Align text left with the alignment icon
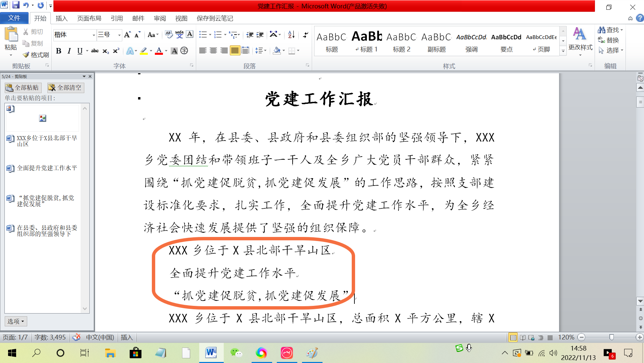This screenshot has width=644, height=363. pyautogui.click(x=203, y=51)
